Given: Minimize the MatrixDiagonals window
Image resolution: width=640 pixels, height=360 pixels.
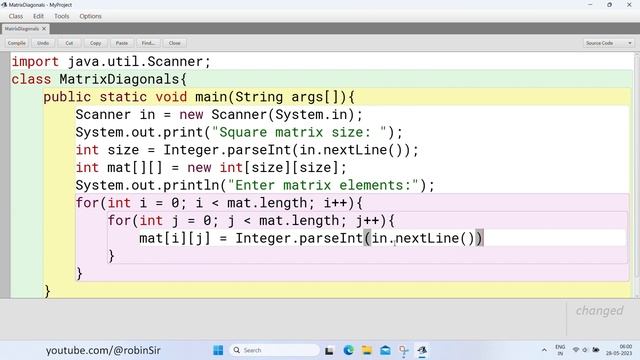Looking at the screenshot, I should point(590,5).
